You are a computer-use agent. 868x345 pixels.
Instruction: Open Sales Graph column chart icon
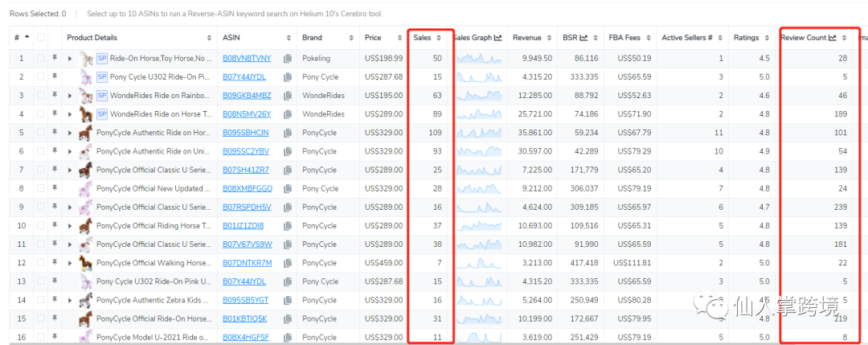(497, 39)
